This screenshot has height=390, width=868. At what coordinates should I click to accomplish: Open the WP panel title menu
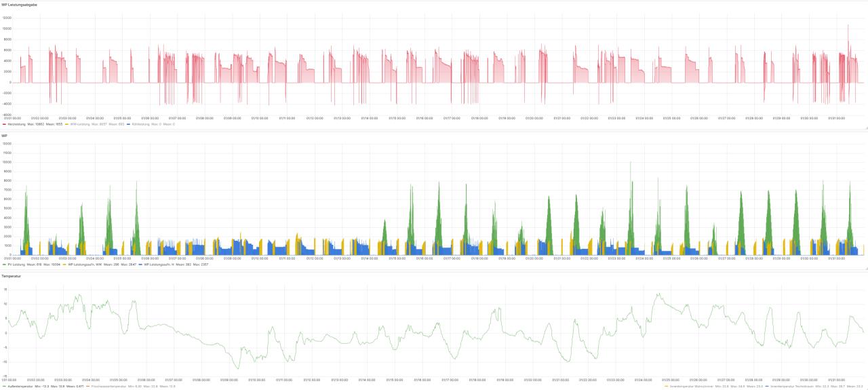[4, 136]
